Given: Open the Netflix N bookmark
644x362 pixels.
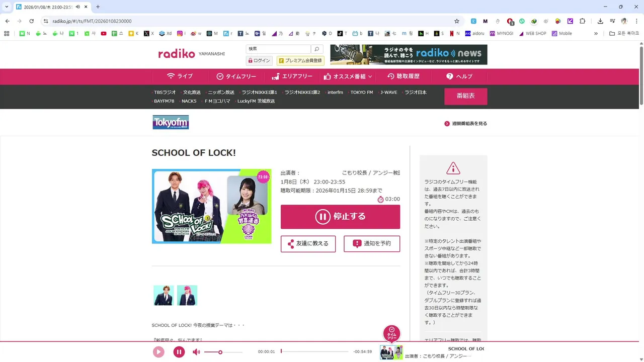Looking at the screenshot, I should click(454, 34).
